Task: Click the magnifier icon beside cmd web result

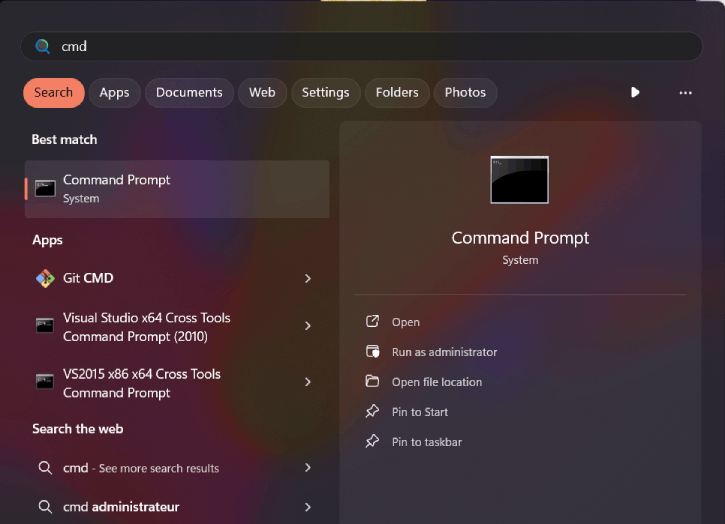Action: [45, 468]
